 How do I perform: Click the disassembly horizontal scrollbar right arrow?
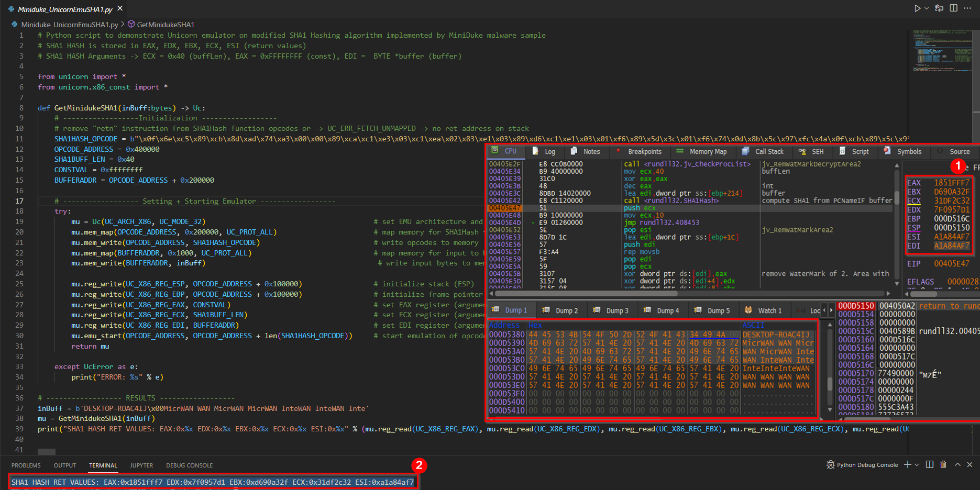(x=888, y=294)
